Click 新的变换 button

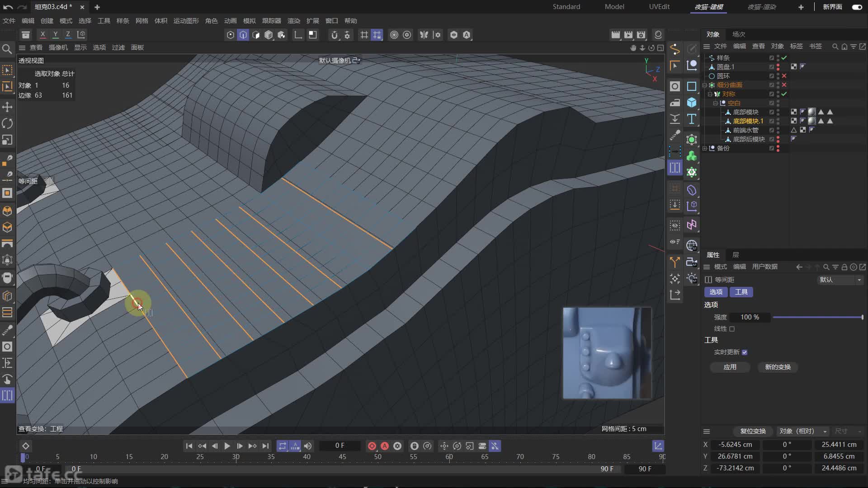(x=778, y=367)
